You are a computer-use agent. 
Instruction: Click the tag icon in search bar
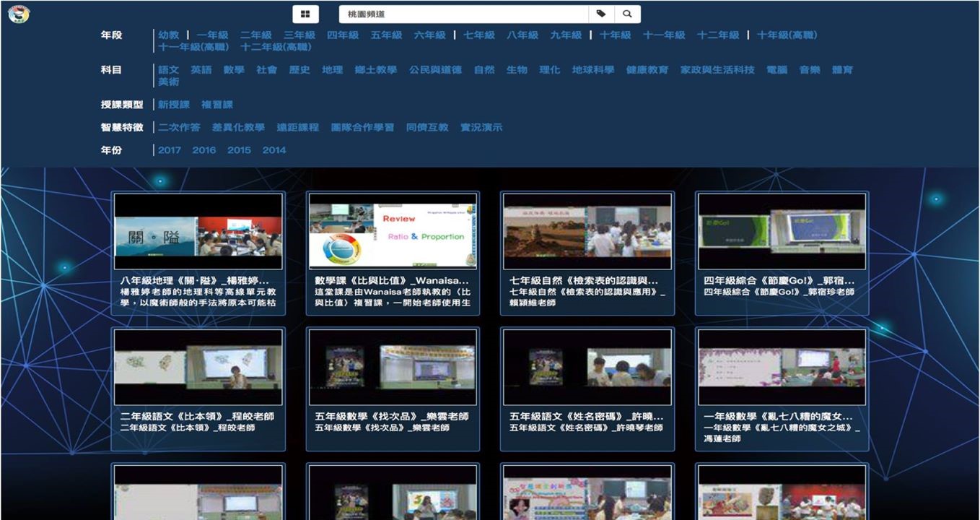(x=601, y=14)
